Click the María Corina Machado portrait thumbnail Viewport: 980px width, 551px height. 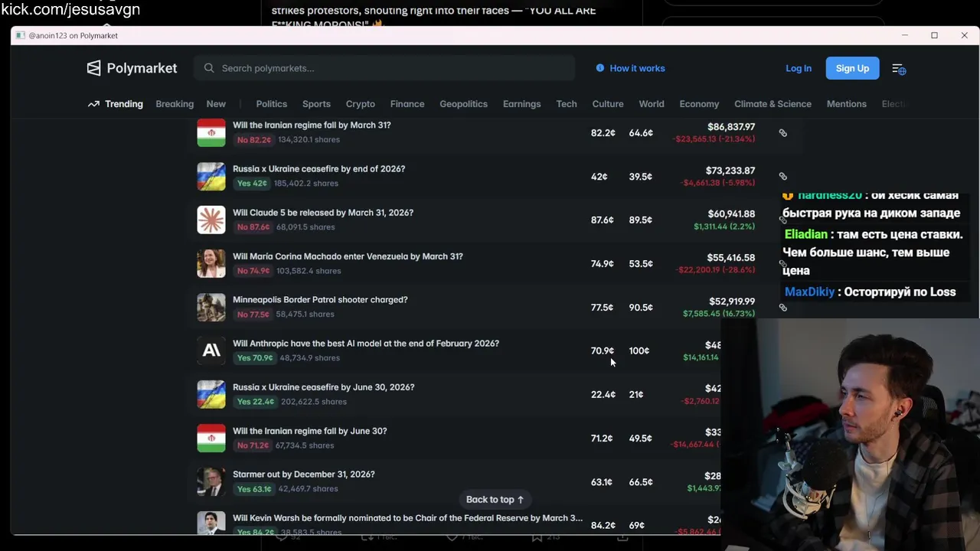(211, 263)
